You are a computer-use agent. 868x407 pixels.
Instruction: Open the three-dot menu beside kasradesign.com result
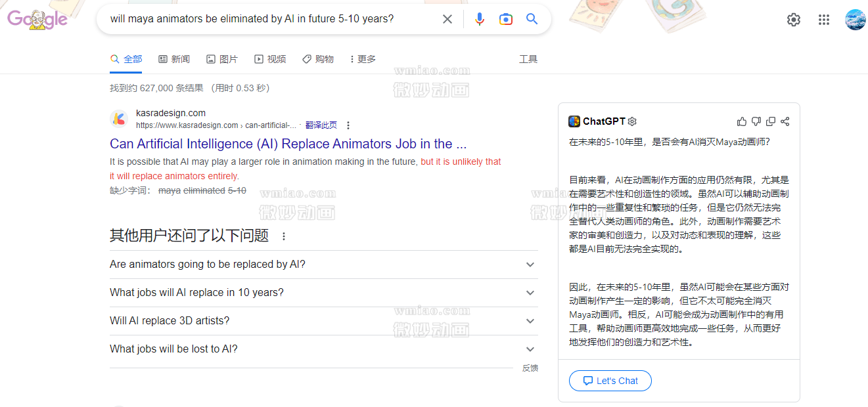coord(348,125)
